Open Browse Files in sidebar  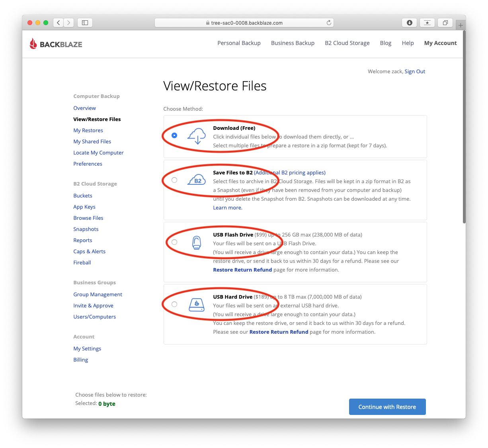[x=88, y=218]
